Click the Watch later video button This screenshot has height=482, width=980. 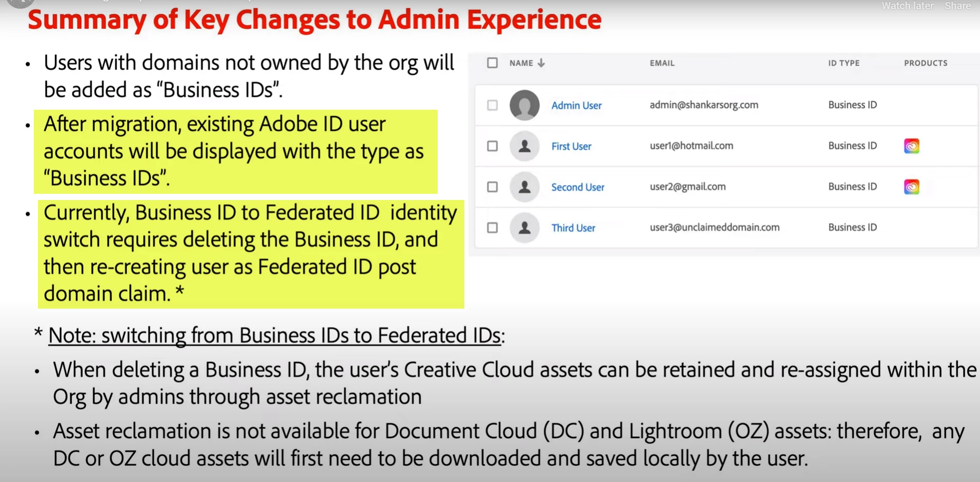tap(907, 6)
